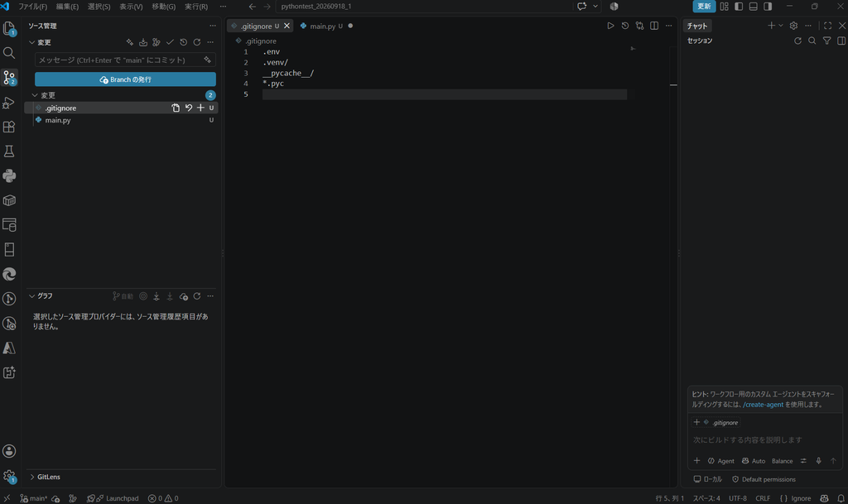Collapse the グラフ section

32,296
